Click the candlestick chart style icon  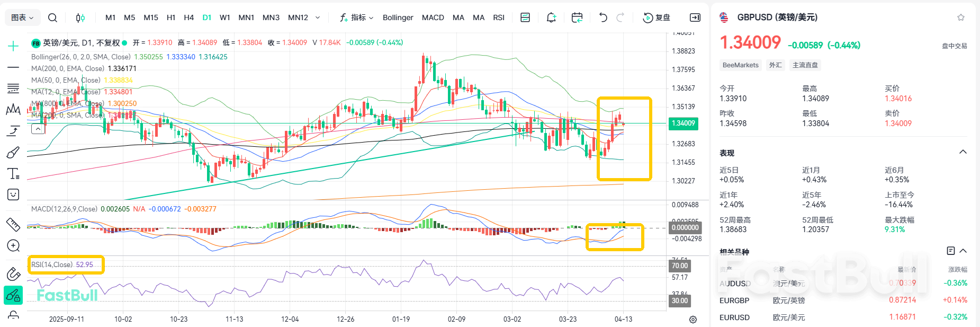tap(80, 17)
